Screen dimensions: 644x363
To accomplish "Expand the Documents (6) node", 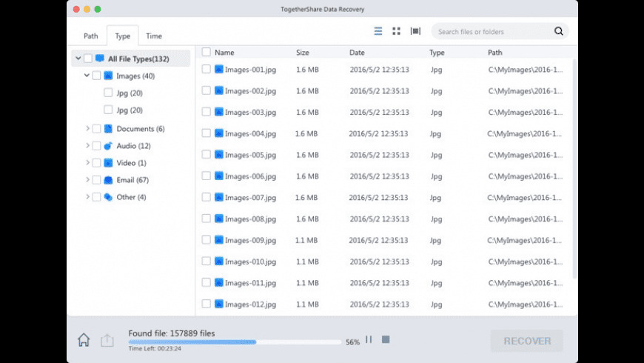I will pyautogui.click(x=87, y=129).
